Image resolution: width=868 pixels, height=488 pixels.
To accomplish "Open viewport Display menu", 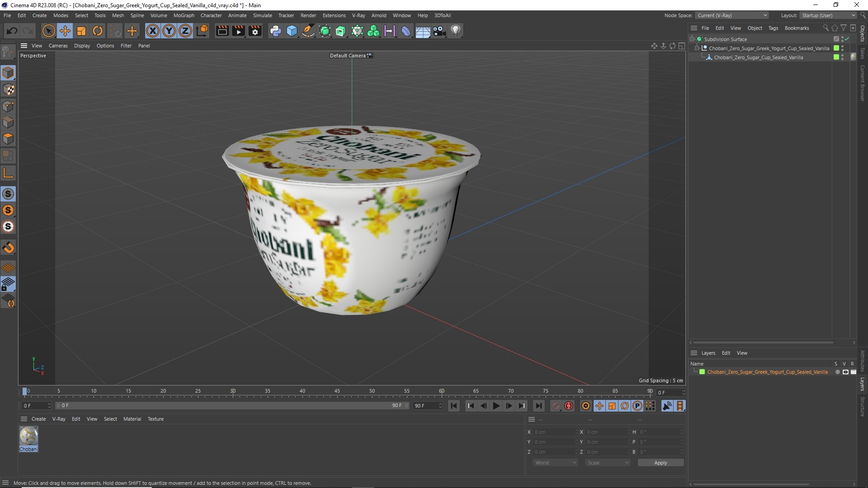I will coord(82,46).
